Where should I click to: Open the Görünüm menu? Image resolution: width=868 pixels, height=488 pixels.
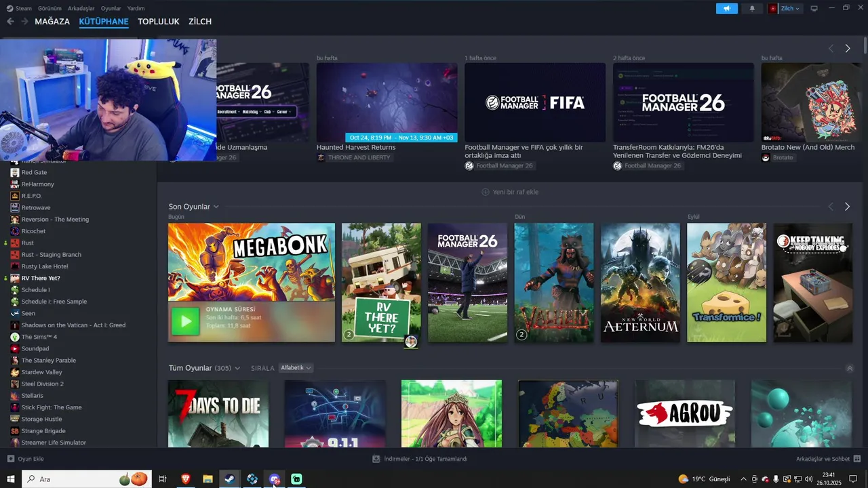50,8
